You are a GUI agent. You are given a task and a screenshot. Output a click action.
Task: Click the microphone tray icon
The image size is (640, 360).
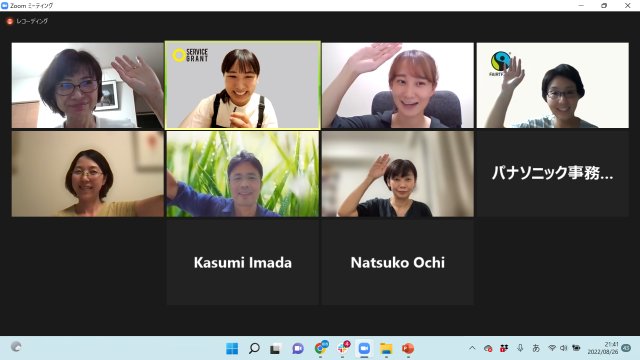point(520,348)
